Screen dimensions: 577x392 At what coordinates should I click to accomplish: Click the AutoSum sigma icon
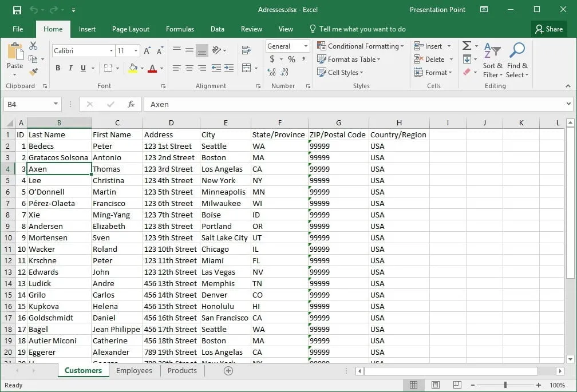(467, 46)
